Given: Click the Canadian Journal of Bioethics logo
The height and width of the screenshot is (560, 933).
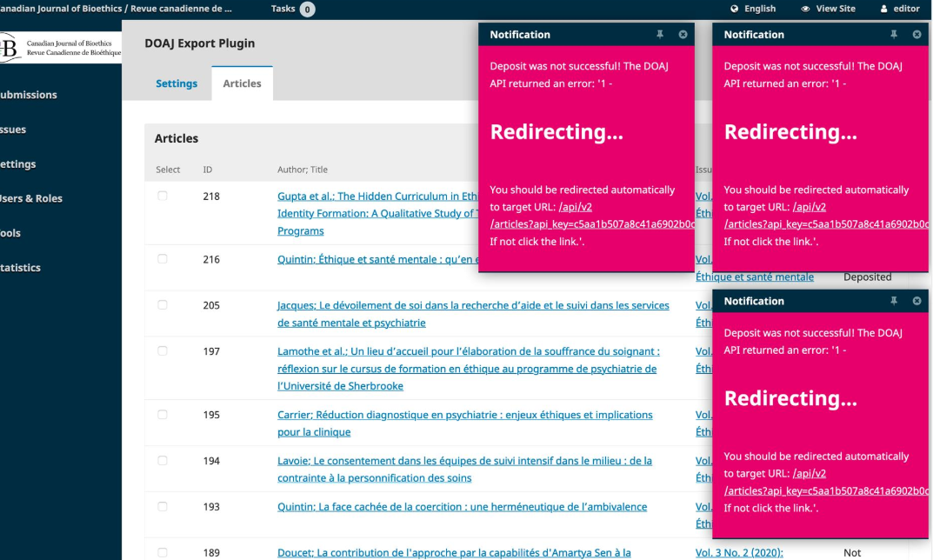Looking at the screenshot, I should coord(60,48).
